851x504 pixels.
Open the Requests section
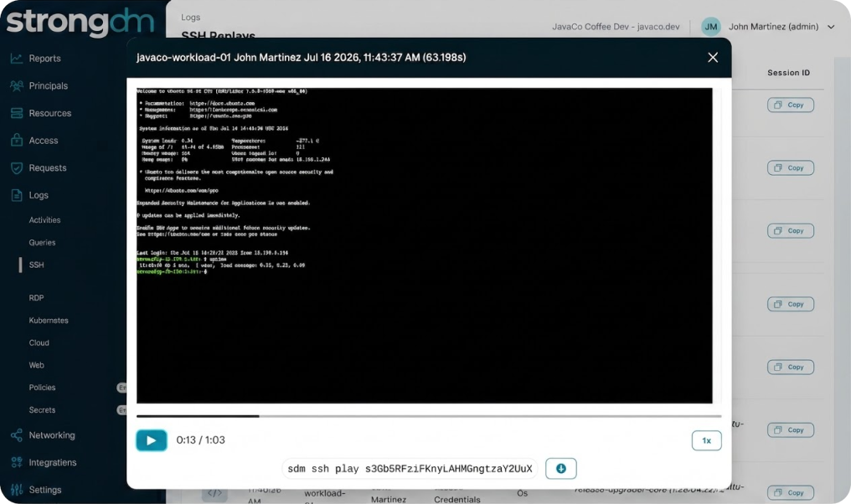pyautogui.click(x=48, y=167)
